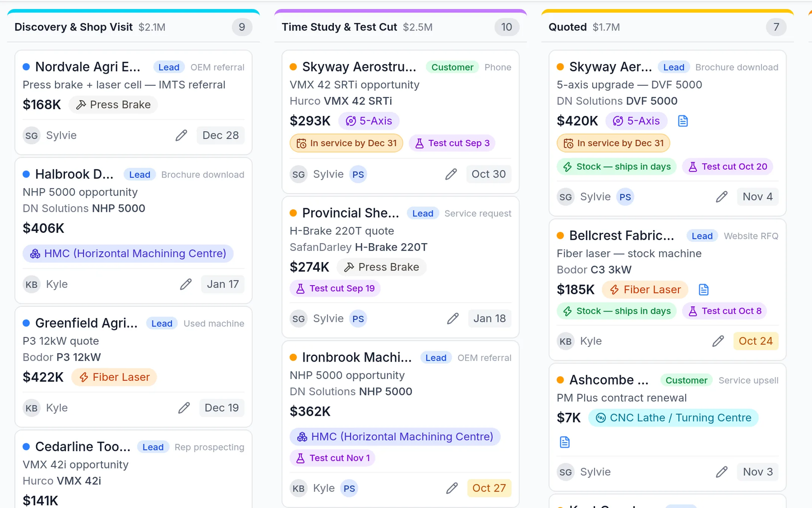This screenshot has height=508, width=812.
Task: Click Fiber Laser tag on Greenfield card
Action: pyautogui.click(x=114, y=377)
